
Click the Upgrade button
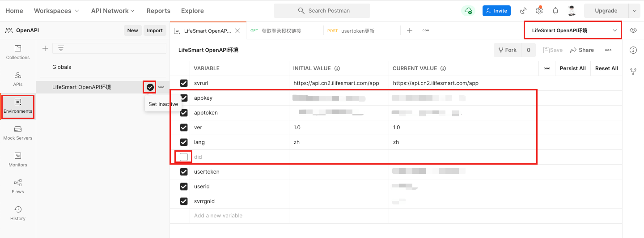(x=606, y=11)
